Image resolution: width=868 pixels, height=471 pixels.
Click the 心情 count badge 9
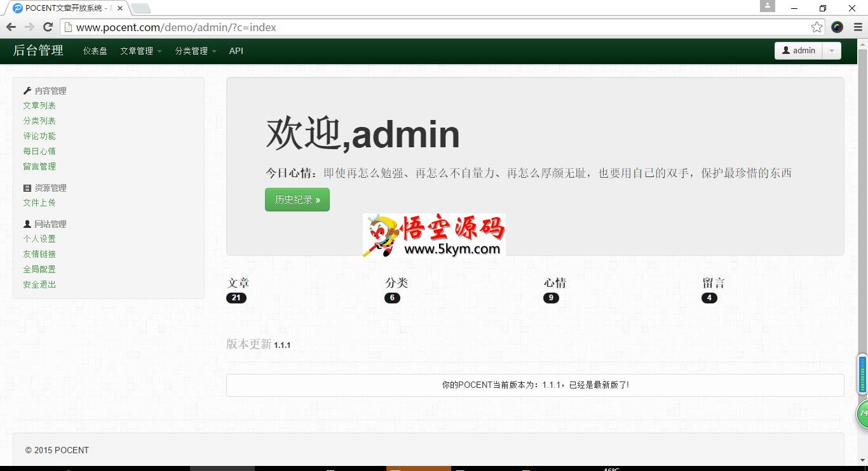551,298
